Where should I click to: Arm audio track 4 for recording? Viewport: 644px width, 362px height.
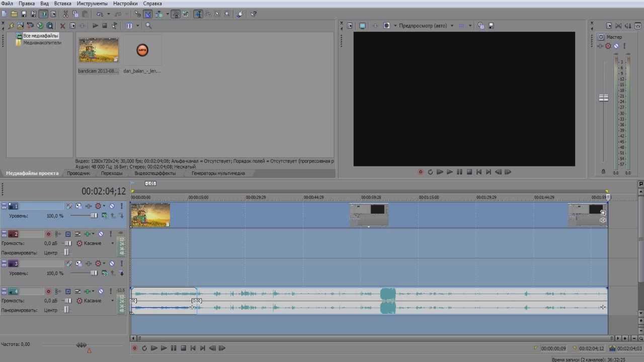coord(48,292)
